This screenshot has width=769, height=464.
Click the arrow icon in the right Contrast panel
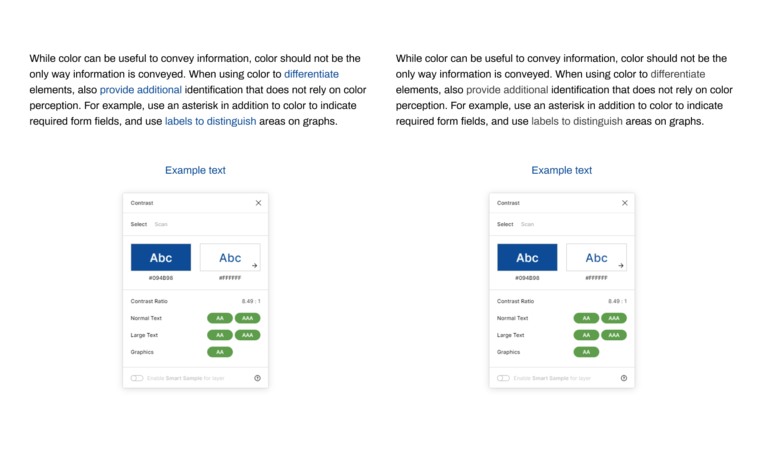(x=621, y=266)
